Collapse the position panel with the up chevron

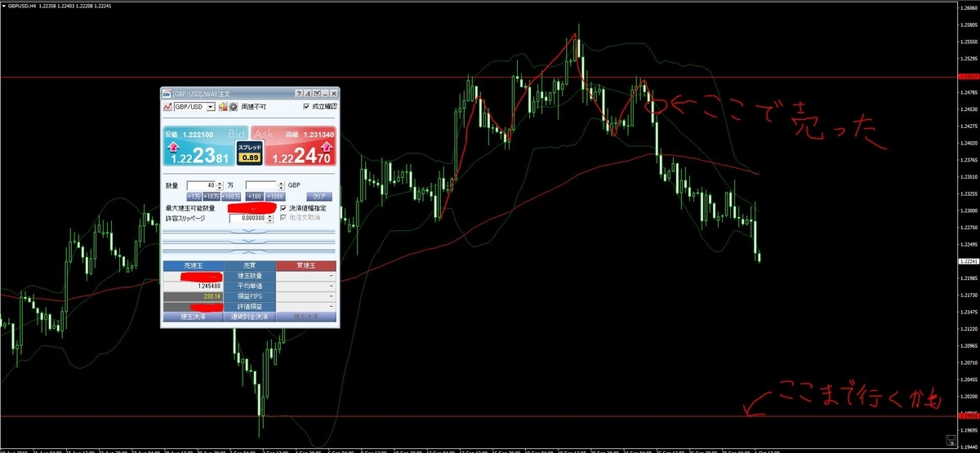[x=249, y=251]
